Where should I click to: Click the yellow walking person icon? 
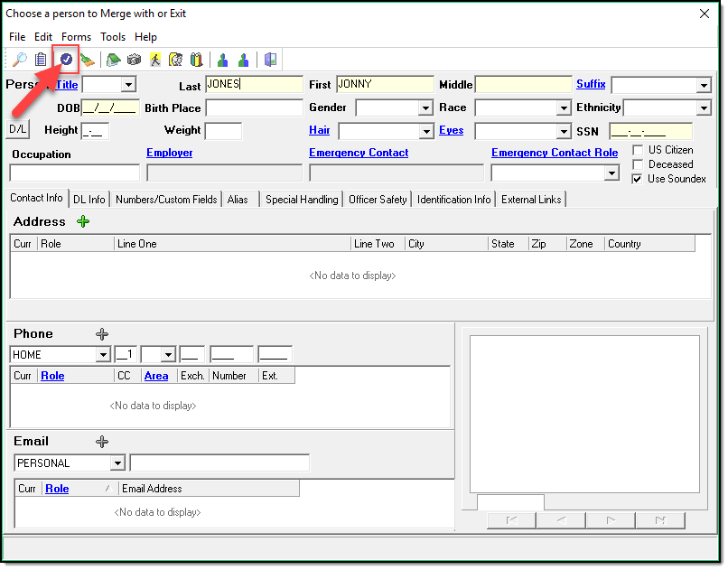tap(155, 60)
